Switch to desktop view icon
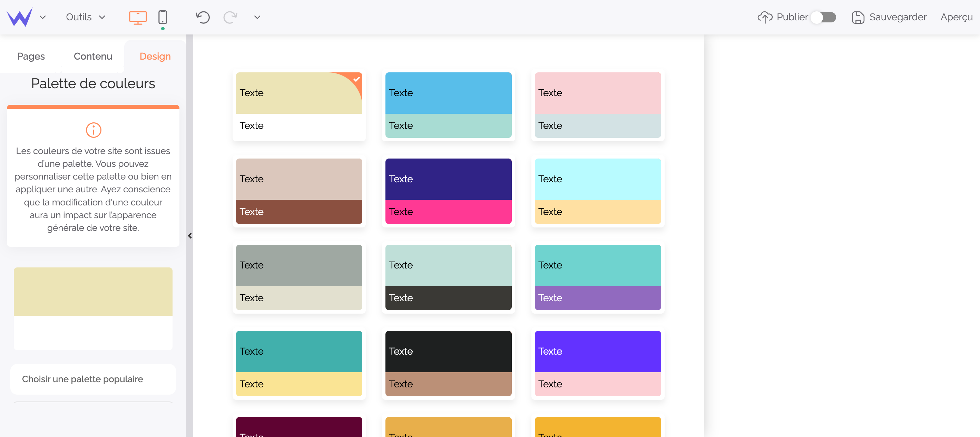 (138, 18)
